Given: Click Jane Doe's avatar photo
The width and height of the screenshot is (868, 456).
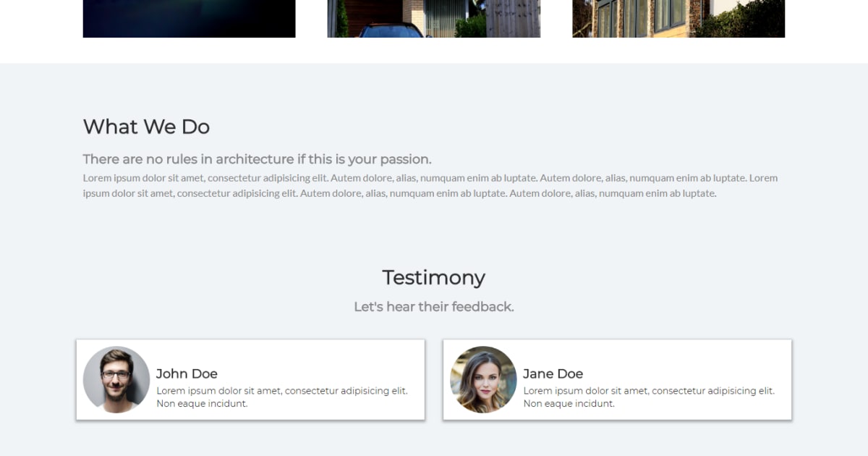Looking at the screenshot, I should pyautogui.click(x=483, y=379).
